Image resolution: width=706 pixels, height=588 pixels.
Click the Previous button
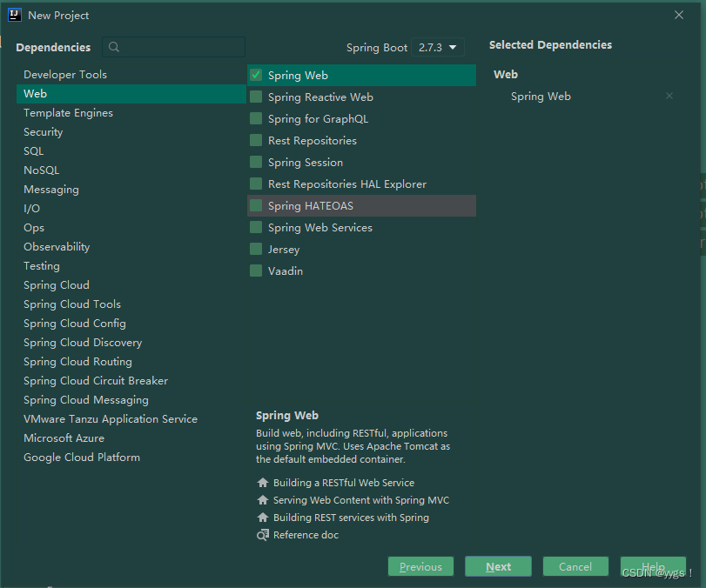420,566
